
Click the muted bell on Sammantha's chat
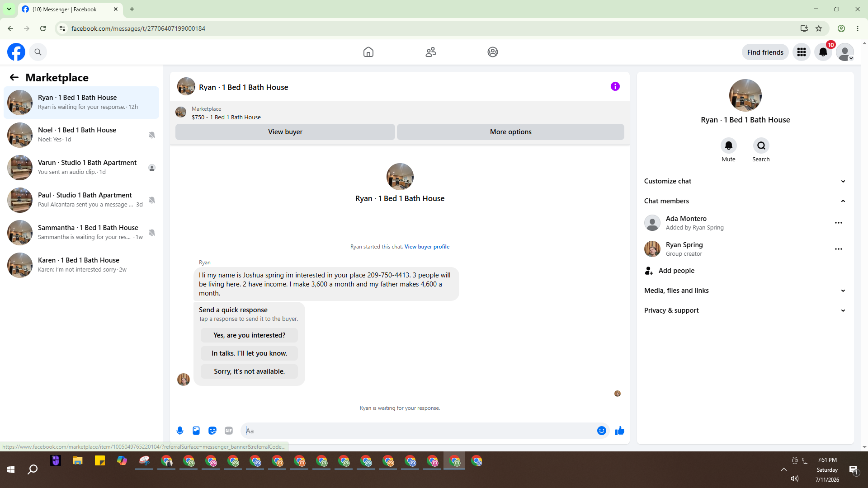pos(152,233)
